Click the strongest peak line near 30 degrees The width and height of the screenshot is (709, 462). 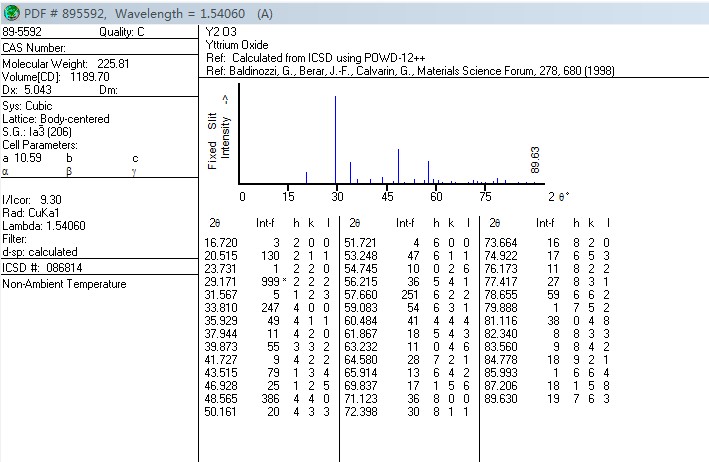click(336, 139)
